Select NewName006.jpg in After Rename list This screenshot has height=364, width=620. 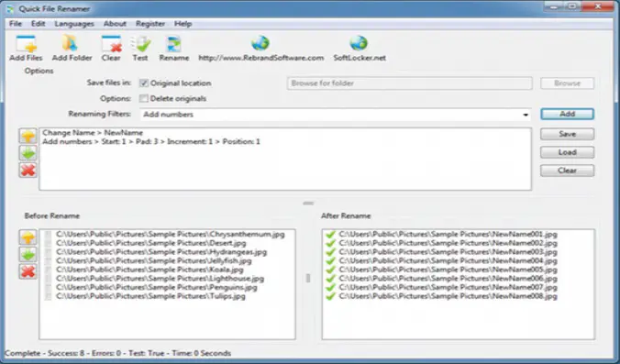pos(448,278)
